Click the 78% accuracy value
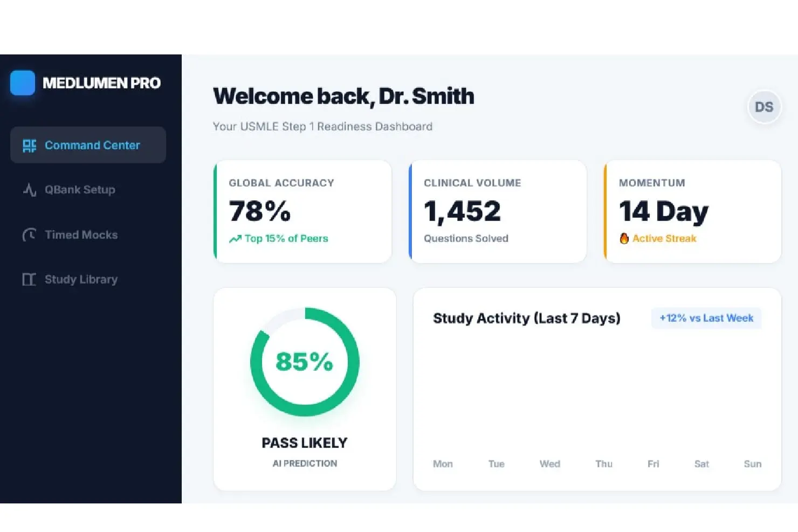The image size is (798, 532). pyautogui.click(x=260, y=211)
